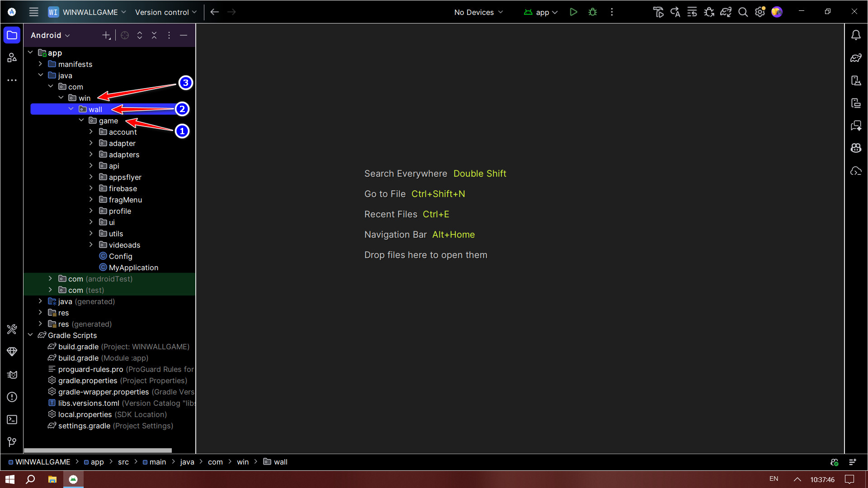Open the Problems tool window icon
Viewport: 868px width, 488px height.
coord(12,397)
